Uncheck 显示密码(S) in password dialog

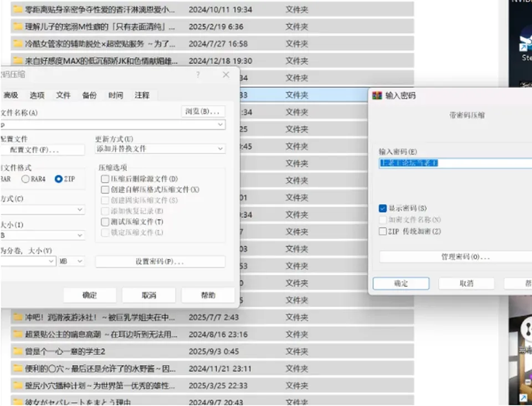pyautogui.click(x=383, y=208)
